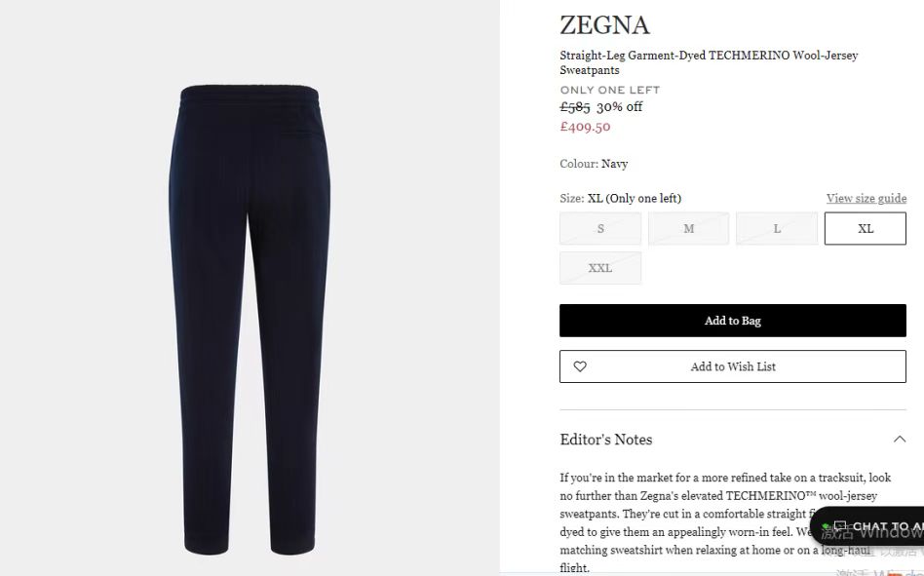Open the View size guide link
This screenshot has height=576, width=924.
click(x=866, y=199)
